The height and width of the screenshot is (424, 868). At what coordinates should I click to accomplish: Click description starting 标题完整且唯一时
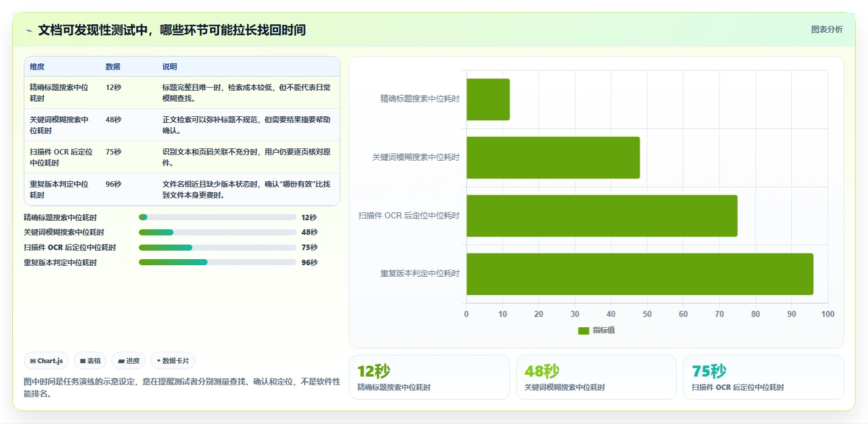pos(247,93)
